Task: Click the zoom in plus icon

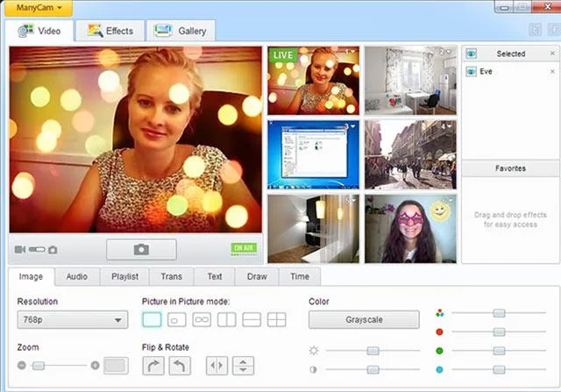Action: [95, 366]
